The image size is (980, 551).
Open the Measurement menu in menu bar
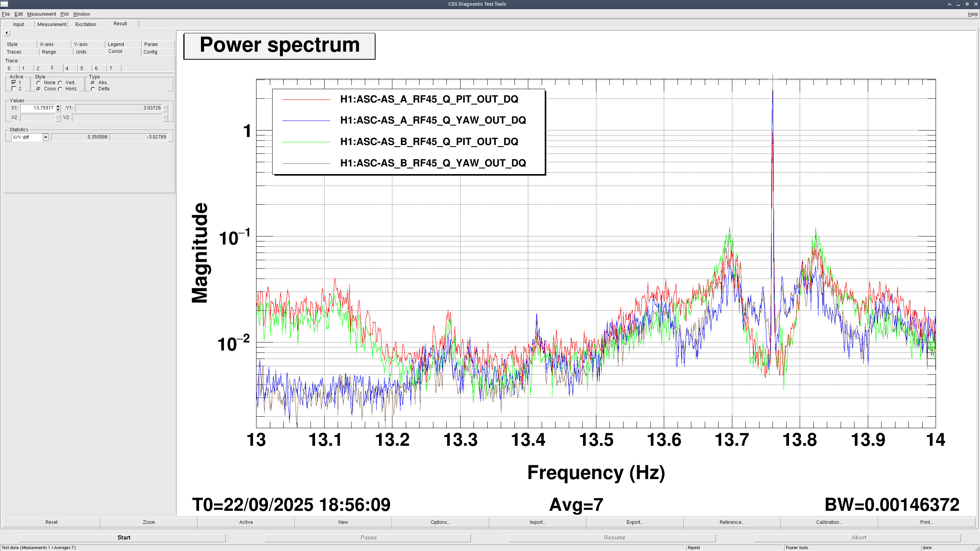point(41,14)
